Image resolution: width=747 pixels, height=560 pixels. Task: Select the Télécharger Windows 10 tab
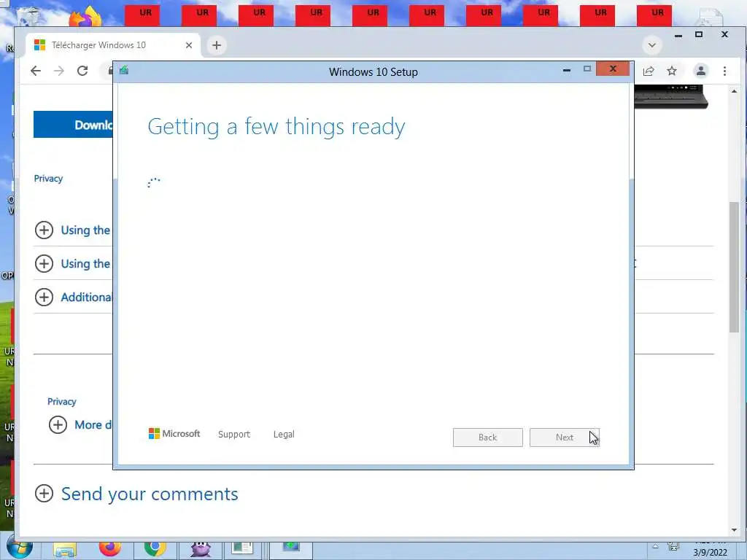tap(113, 45)
